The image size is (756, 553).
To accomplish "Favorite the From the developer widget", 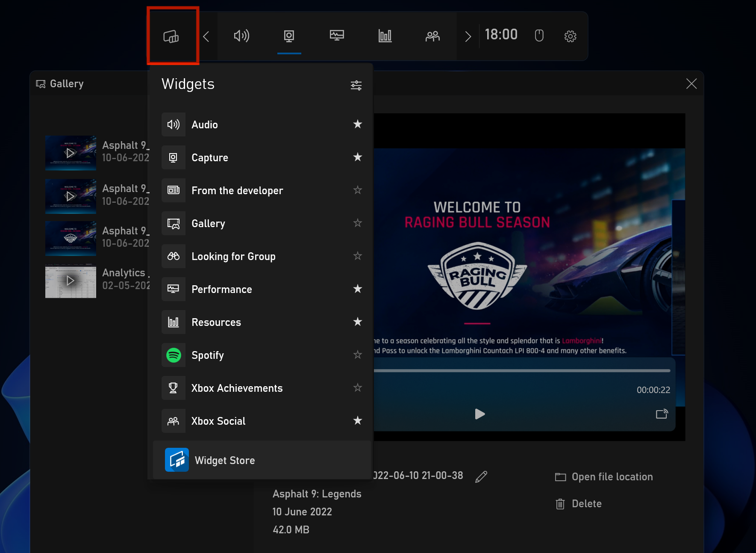I will click(358, 190).
